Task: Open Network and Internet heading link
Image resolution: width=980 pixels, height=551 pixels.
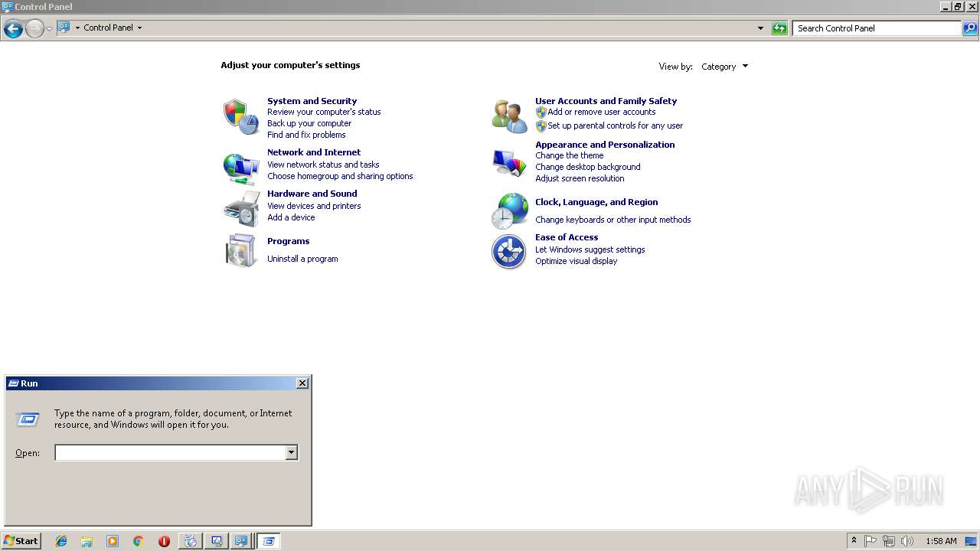Action: point(314,152)
